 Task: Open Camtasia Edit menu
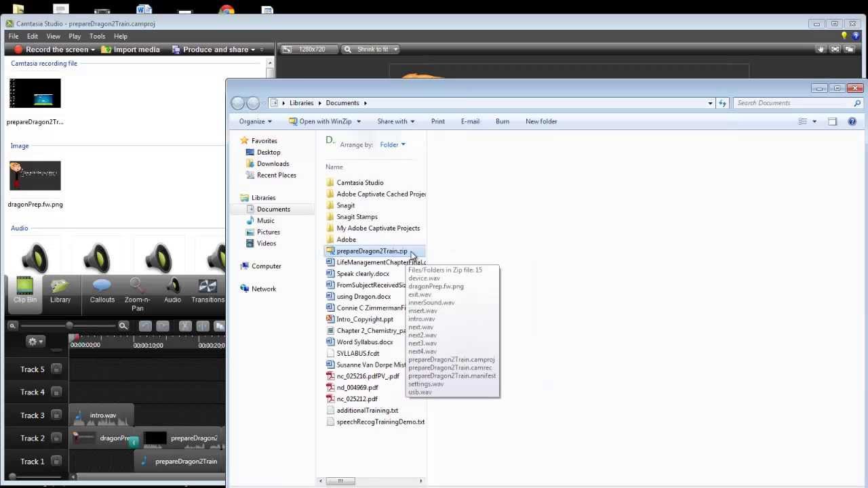pyautogui.click(x=33, y=36)
